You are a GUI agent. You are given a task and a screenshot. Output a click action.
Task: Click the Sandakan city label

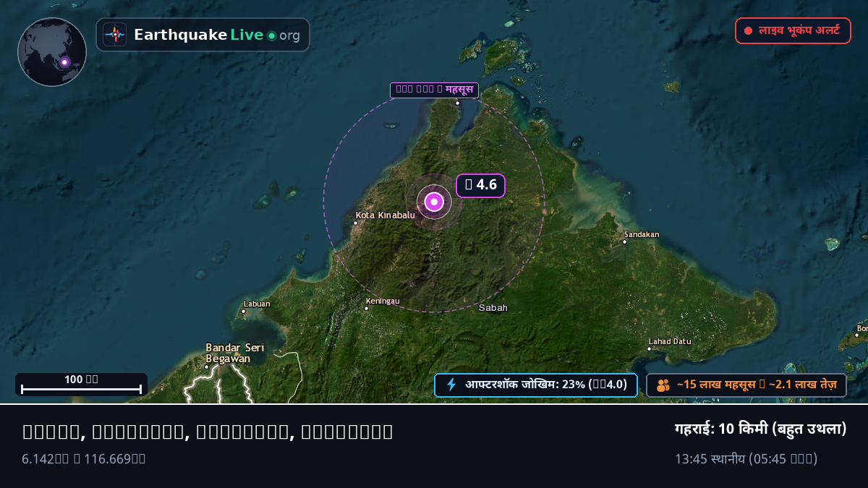tap(642, 234)
